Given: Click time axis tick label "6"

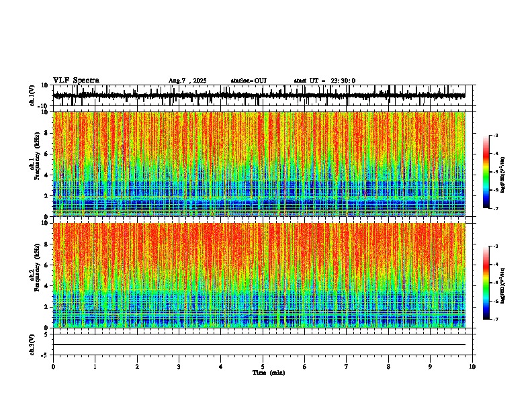Looking at the screenshot, I should click(x=305, y=367).
